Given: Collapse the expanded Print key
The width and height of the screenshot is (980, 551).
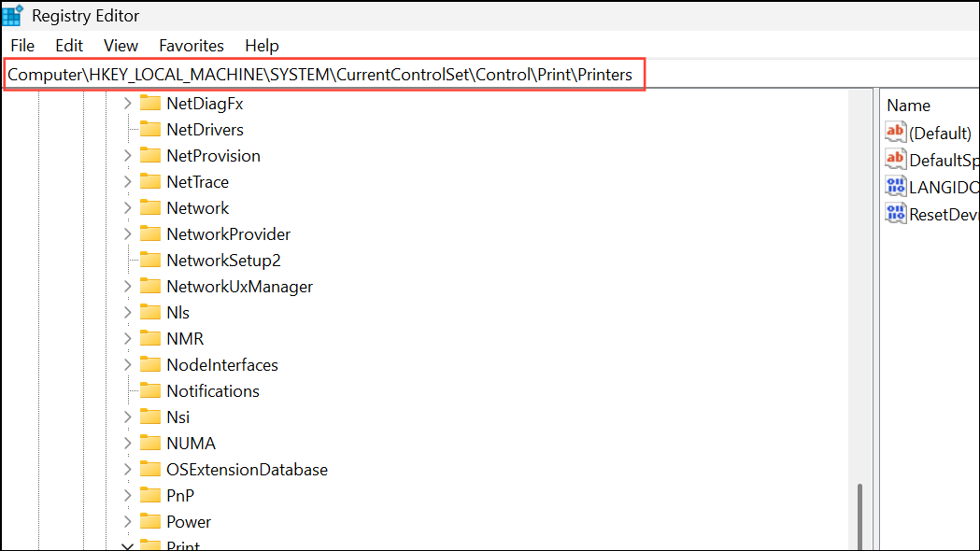Looking at the screenshot, I should pos(127,545).
